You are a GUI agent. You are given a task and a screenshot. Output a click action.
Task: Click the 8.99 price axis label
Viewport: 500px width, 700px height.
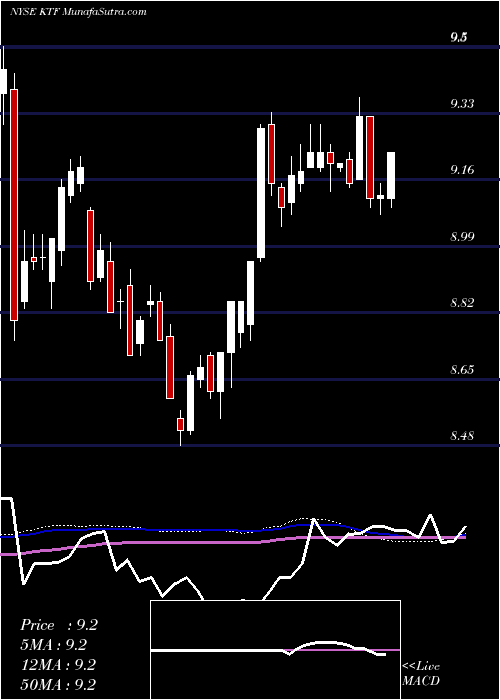pyautogui.click(x=462, y=236)
